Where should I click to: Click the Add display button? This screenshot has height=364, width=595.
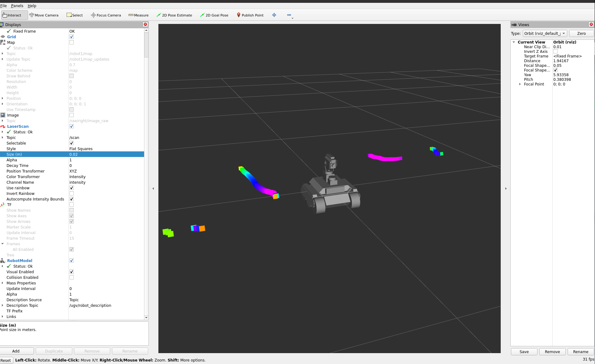pos(16,351)
